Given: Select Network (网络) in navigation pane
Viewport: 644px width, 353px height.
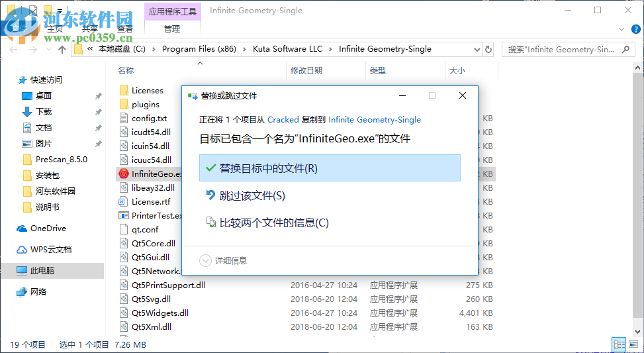Looking at the screenshot, I should pos(38,292).
